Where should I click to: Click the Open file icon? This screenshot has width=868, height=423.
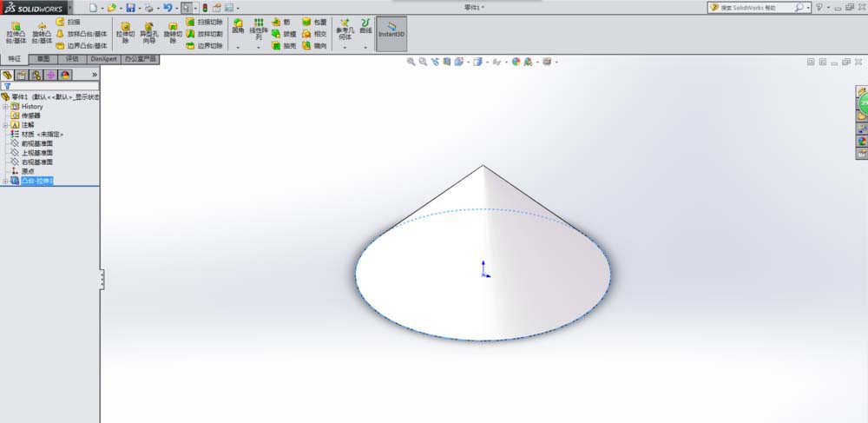(x=112, y=8)
